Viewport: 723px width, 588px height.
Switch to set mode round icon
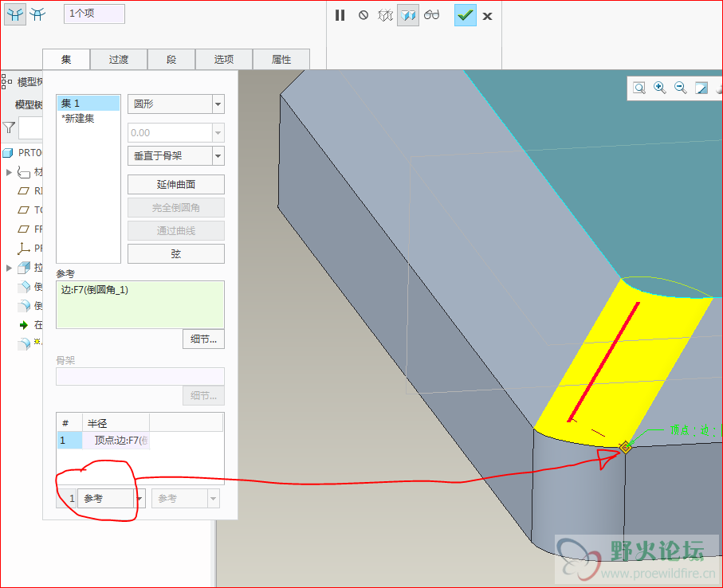[15, 15]
